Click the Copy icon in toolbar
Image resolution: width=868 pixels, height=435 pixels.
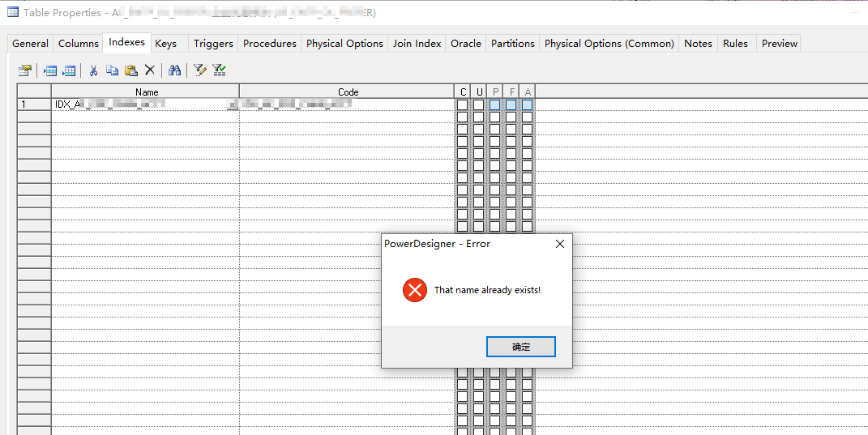coord(112,70)
